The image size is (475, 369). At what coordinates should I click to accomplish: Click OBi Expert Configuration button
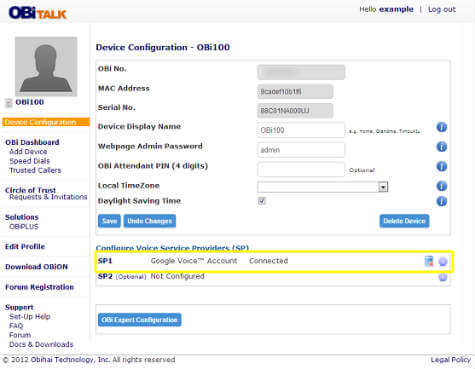[140, 320]
